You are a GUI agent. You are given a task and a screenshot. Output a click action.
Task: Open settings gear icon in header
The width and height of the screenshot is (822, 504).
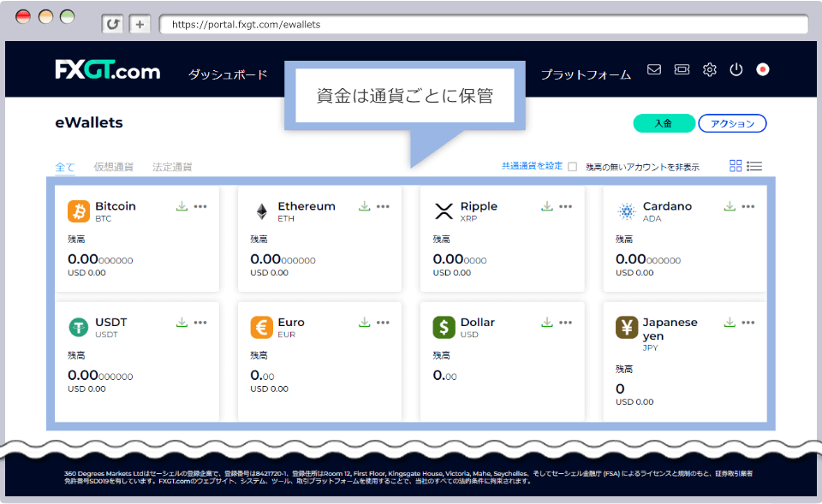[x=709, y=69]
